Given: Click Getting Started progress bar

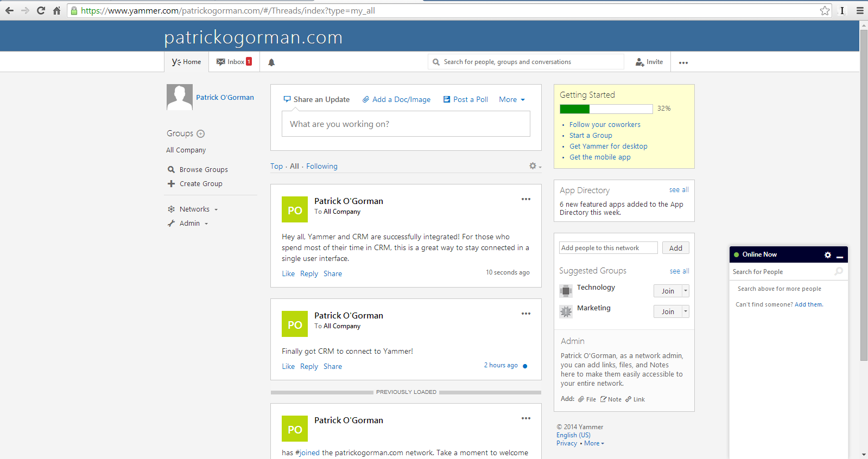Looking at the screenshot, I should tap(606, 109).
